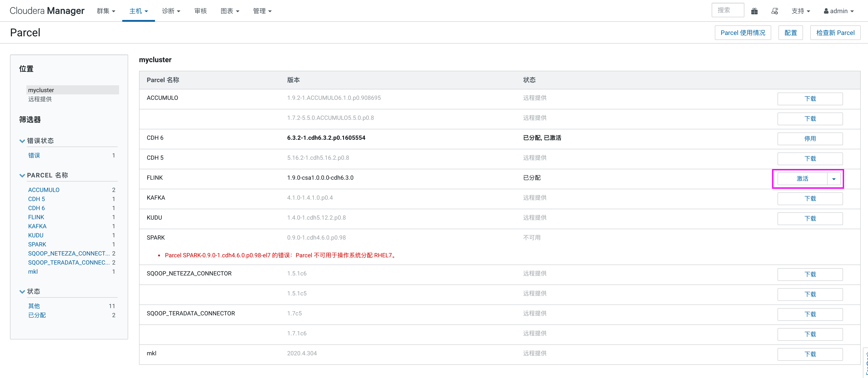Click the 搜索 search field
This screenshot has width=868, height=378.
point(728,10)
